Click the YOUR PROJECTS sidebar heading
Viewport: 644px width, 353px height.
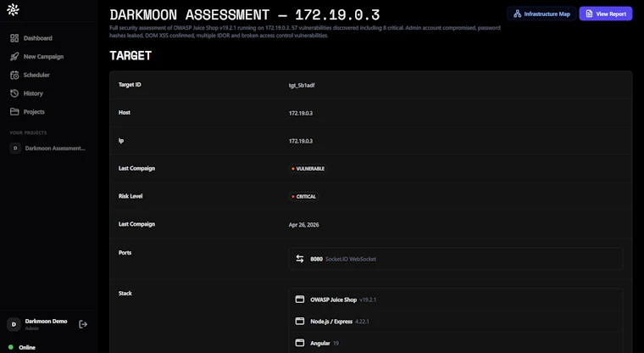coord(28,133)
